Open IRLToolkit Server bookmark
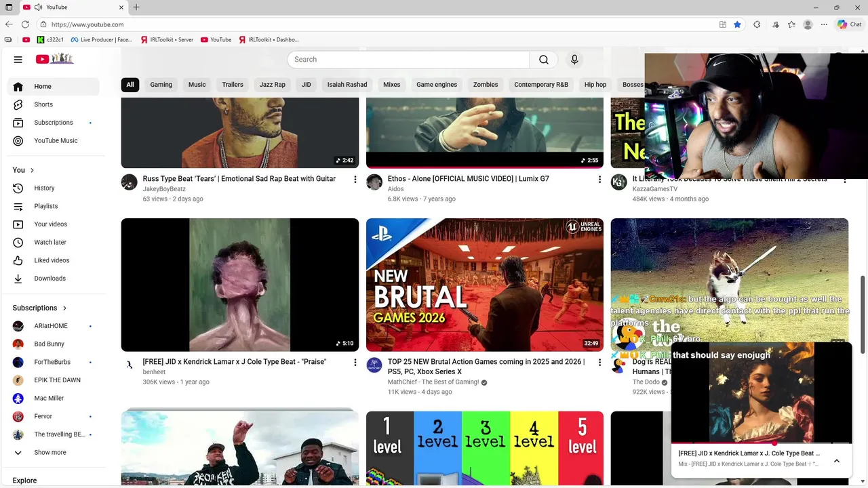Image resolution: width=868 pixels, height=488 pixels. point(167,40)
